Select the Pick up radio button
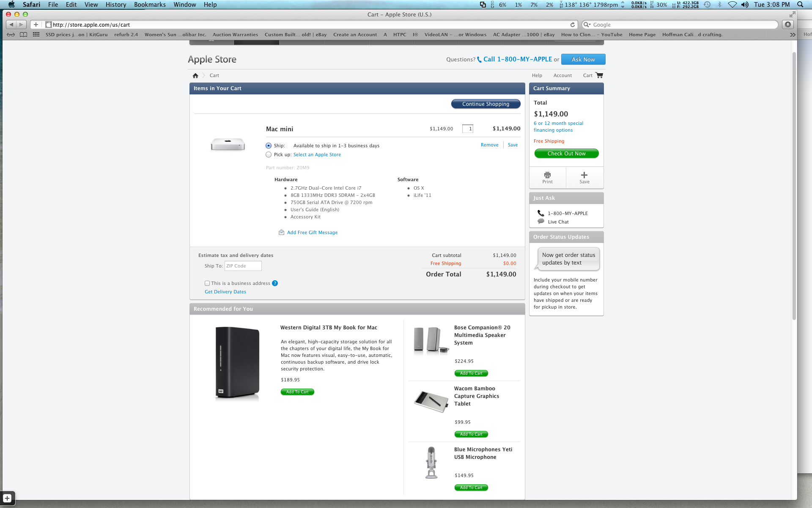 (x=269, y=155)
